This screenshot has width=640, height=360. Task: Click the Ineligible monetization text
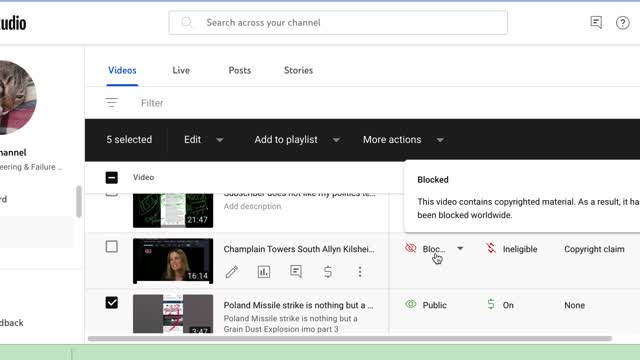(520, 249)
